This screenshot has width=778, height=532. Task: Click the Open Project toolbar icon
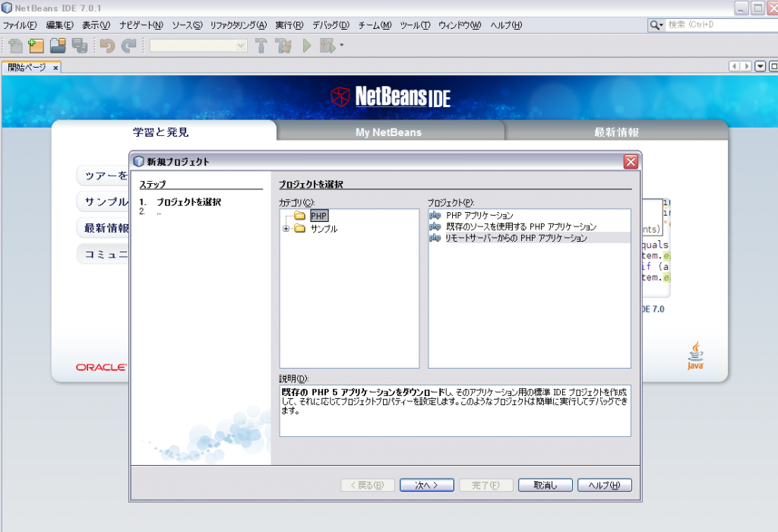click(x=58, y=46)
